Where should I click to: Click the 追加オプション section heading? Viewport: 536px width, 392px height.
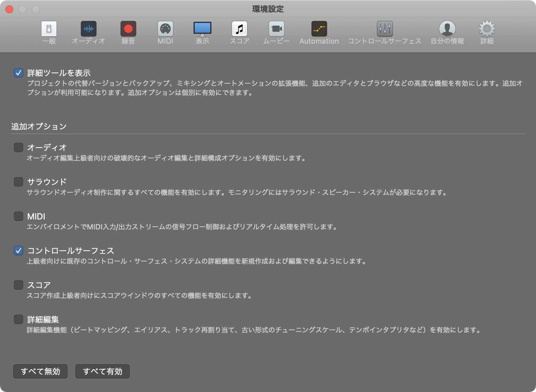pyautogui.click(x=39, y=127)
